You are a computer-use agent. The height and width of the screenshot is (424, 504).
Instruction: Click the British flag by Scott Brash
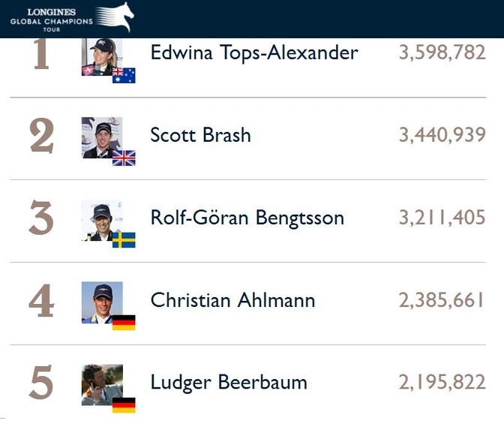(124, 158)
